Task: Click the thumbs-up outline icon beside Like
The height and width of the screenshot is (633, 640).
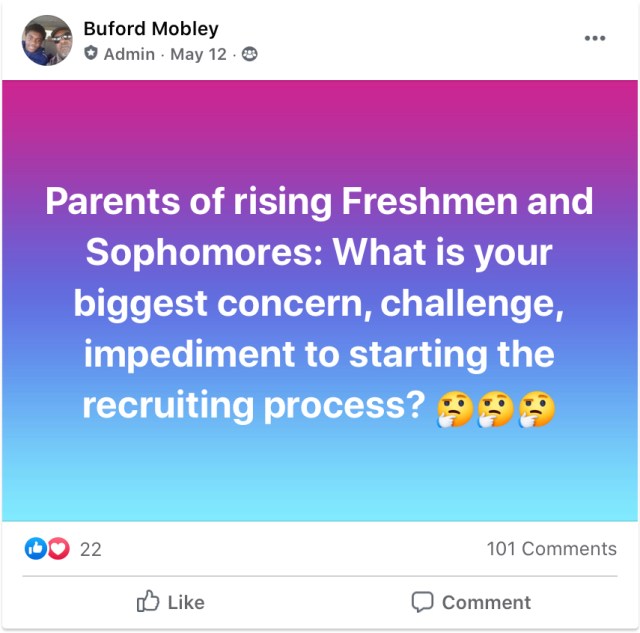Action: [148, 601]
